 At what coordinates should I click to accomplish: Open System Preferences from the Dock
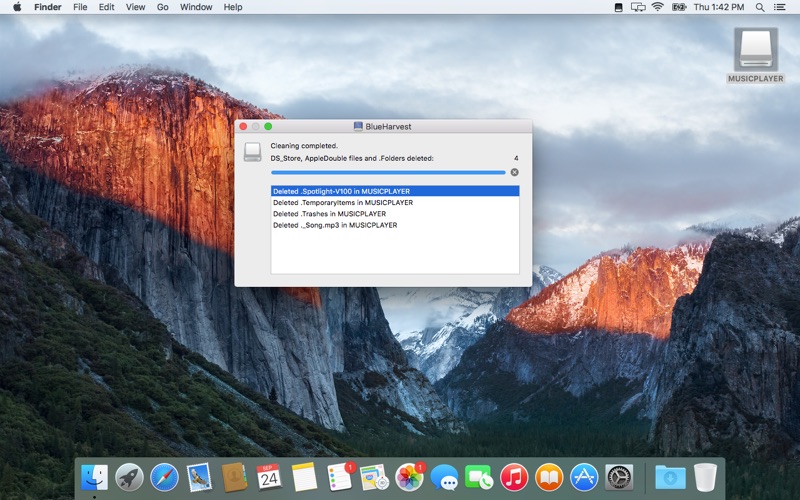tap(619, 477)
